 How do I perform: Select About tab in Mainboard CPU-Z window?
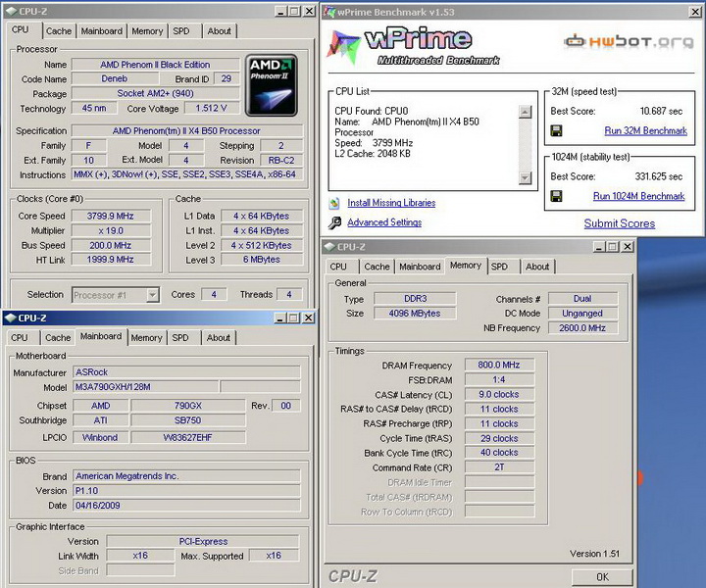pos(218,338)
